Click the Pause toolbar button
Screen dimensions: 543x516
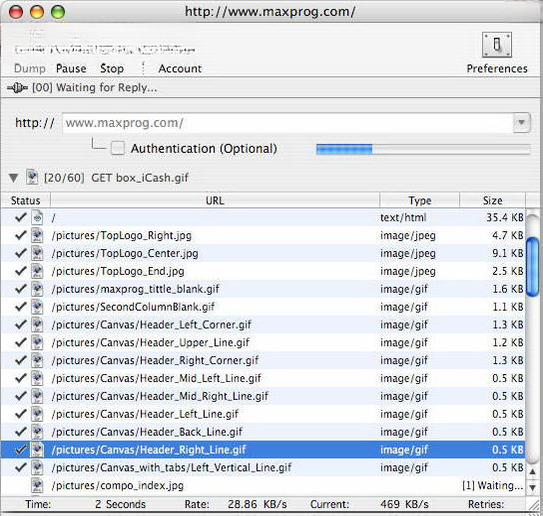click(x=71, y=68)
